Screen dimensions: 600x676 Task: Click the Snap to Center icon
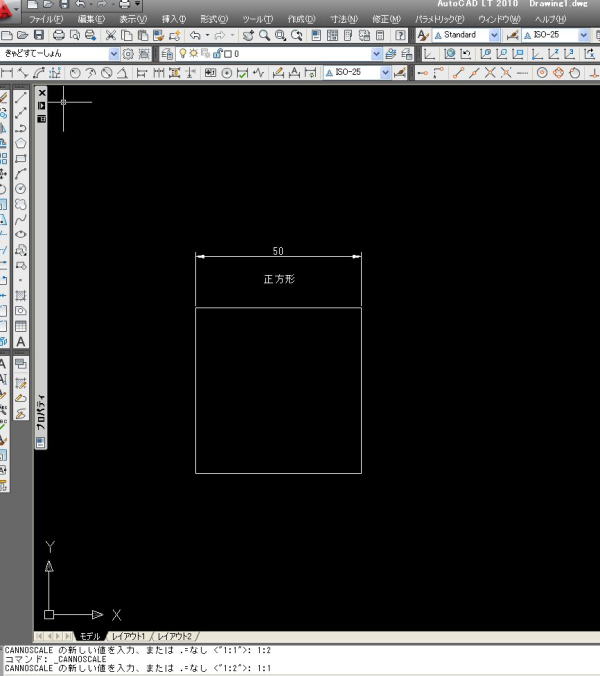542,73
